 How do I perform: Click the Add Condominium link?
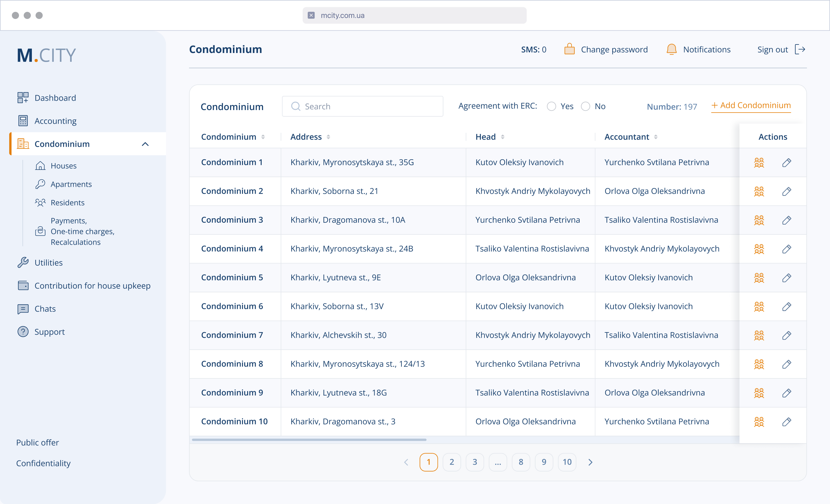click(751, 105)
